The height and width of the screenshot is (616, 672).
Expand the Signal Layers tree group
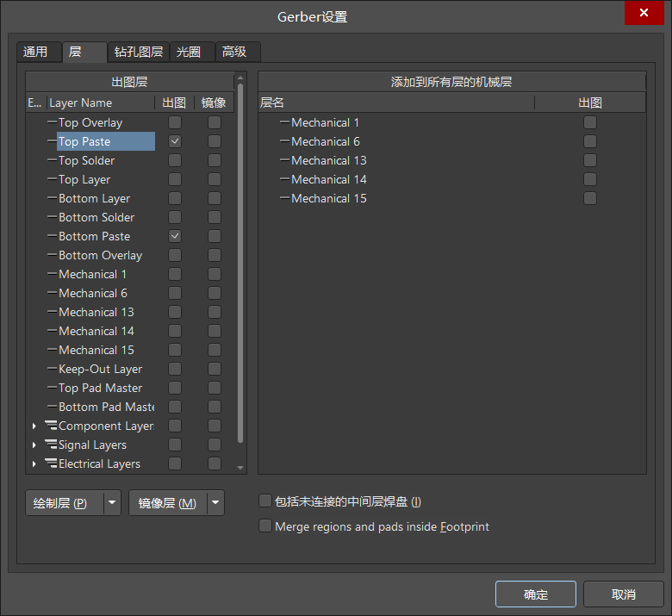tap(34, 445)
